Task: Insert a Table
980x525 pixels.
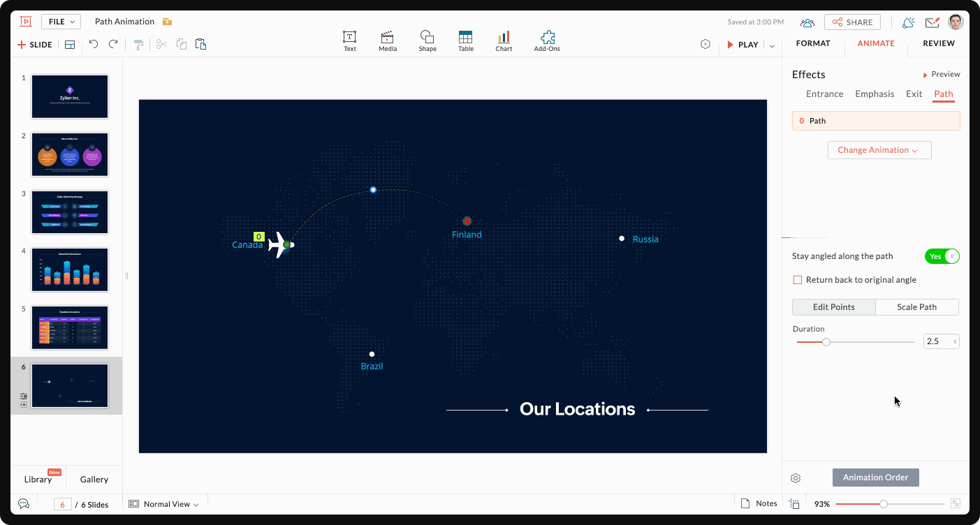Action: 466,41
